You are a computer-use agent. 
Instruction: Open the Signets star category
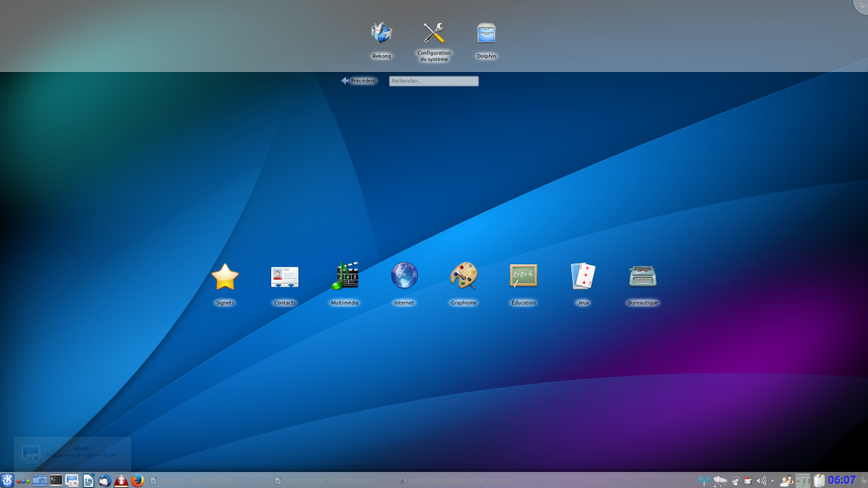(x=225, y=284)
